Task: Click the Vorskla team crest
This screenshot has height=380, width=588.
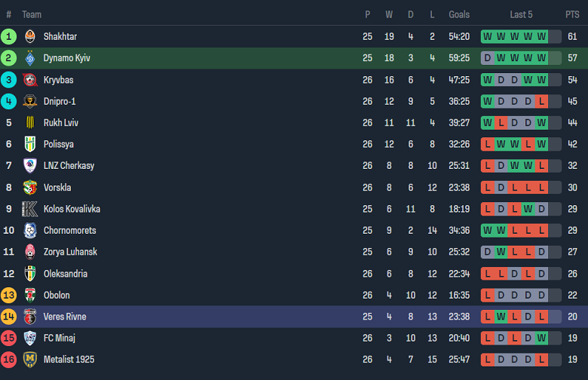Action: [x=30, y=188]
